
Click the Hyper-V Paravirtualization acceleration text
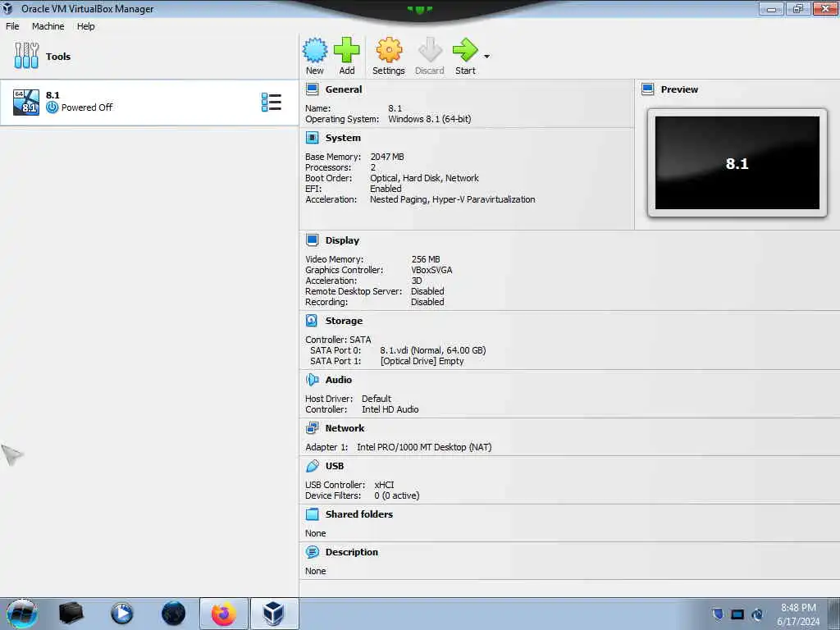coord(484,199)
